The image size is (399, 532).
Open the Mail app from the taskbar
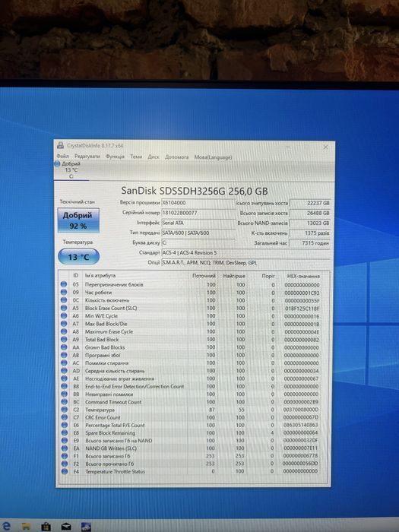click(x=66, y=527)
